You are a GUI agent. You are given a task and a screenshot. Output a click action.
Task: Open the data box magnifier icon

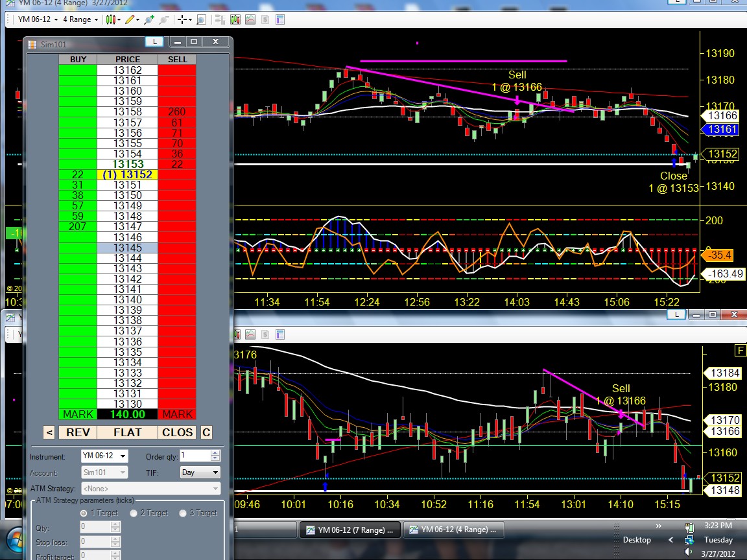pyautogui.click(x=201, y=19)
